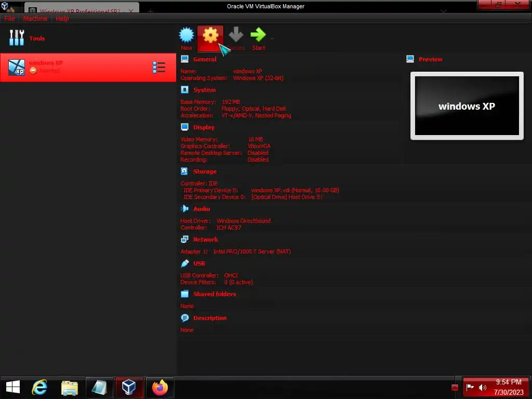Expand the dropdown arrow next to Start
The width and height of the screenshot is (532, 399).
[272, 38]
